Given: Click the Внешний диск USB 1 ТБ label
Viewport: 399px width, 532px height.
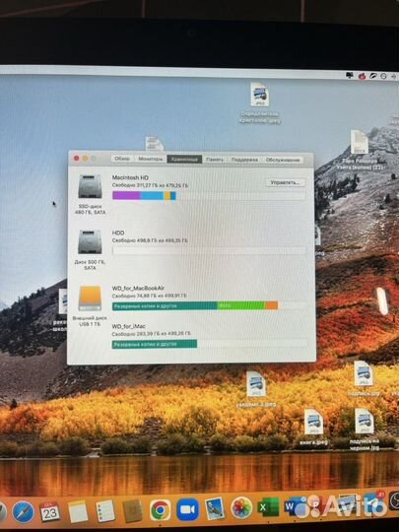Looking at the screenshot, I should (90, 321).
